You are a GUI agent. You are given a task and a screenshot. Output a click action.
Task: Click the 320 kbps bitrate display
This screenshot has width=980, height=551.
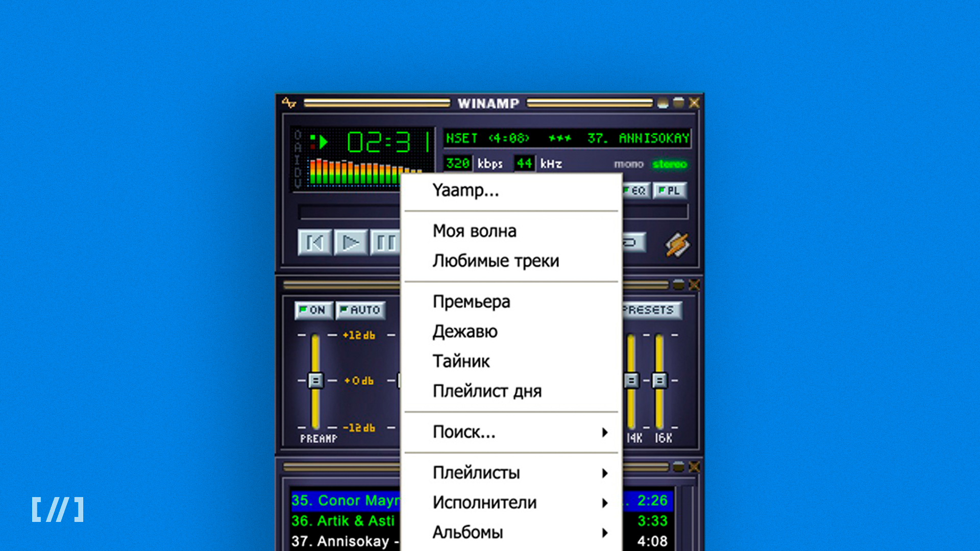tap(457, 164)
